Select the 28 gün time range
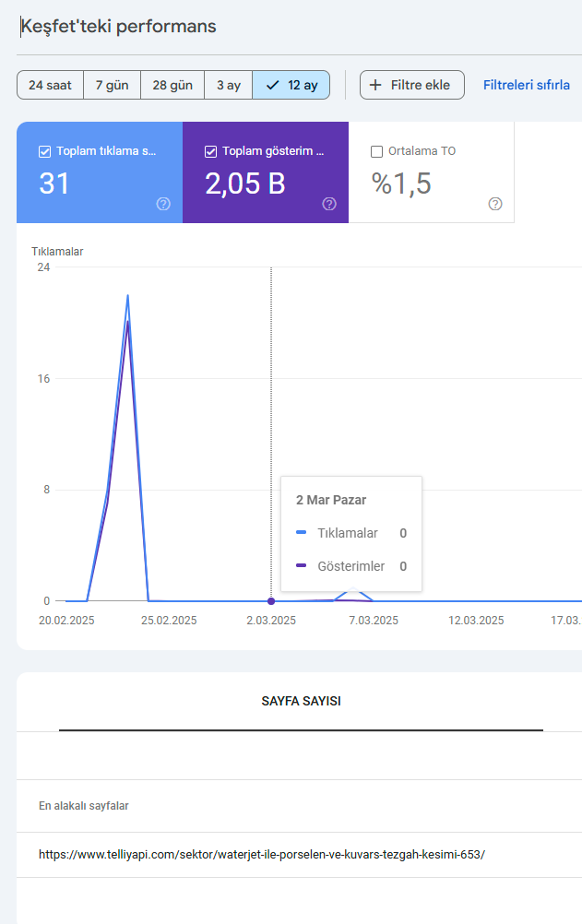This screenshot has width=582, height=924. click(172, 85)
